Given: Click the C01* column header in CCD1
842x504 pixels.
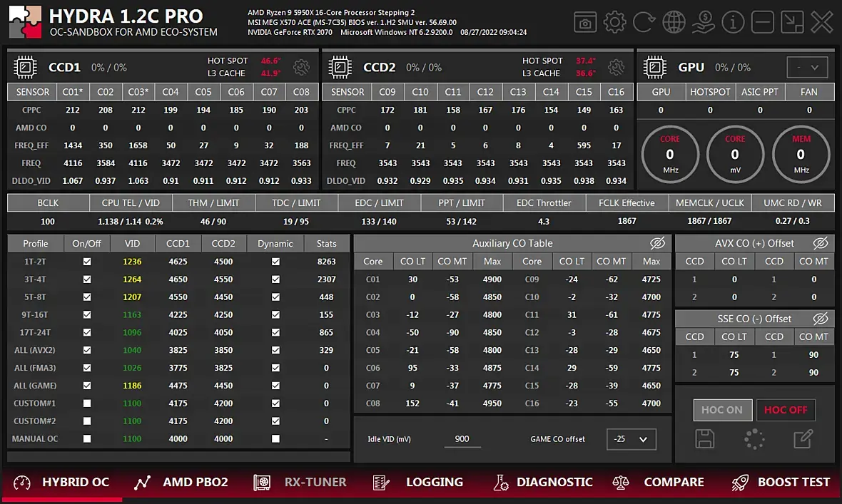Looking at the screenshot, I should click(73, 92).
